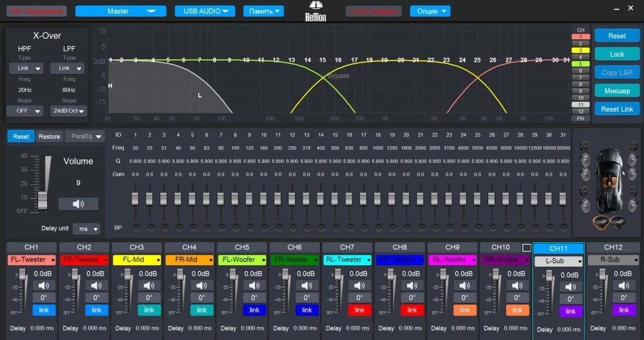The width and height of the screenshot is (644, 340).
Task: Click the red connection status button
Action: [x=37, y=11]
